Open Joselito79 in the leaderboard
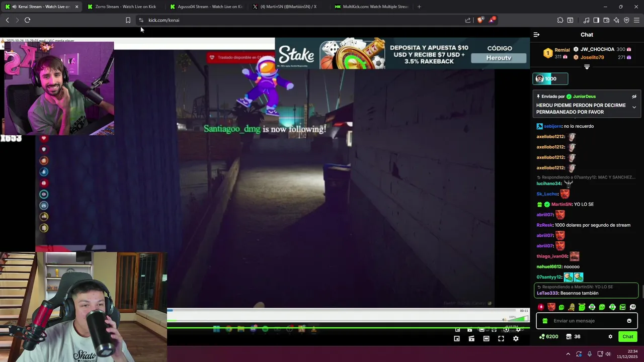 (x=592, y=57)
